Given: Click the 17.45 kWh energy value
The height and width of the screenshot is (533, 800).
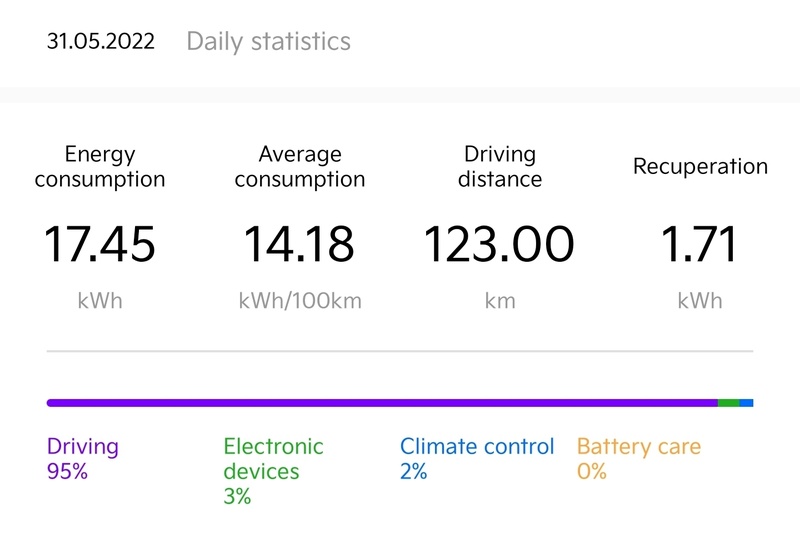Looking at the screenshot, I should 100,244.
